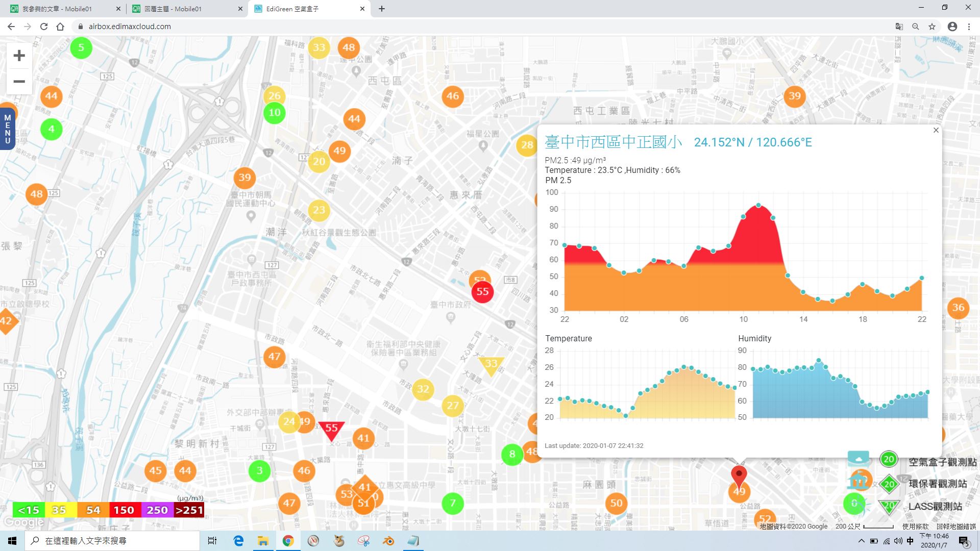
Task: Zoom in the map with plus button
Action: pos(19,56)
